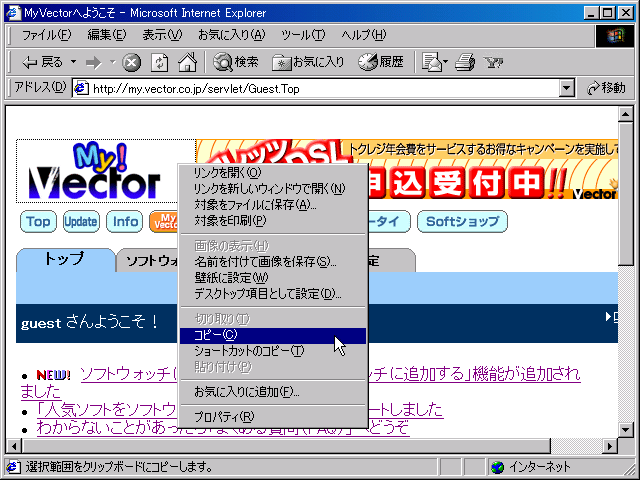Open the 編集(E) menu
640x480 pixels.
tap(107, 35)
